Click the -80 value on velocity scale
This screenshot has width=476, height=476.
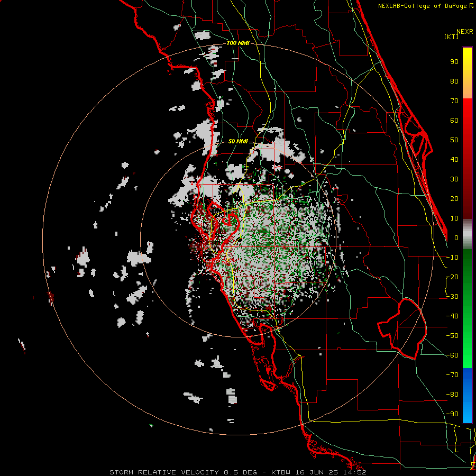pyautogui.click(x=452, y=395)
